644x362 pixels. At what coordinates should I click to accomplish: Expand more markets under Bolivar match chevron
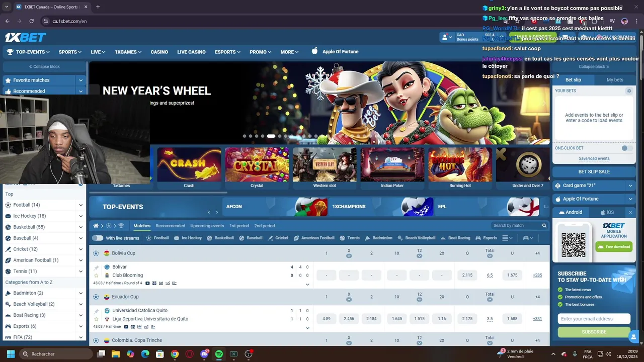point(307,285)
